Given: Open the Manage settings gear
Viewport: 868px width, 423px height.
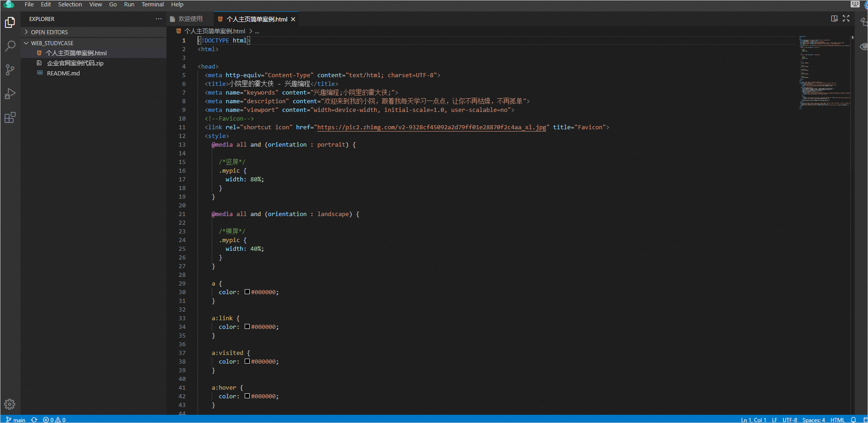Looking at the screenshot, I should [x=10, y=404].
